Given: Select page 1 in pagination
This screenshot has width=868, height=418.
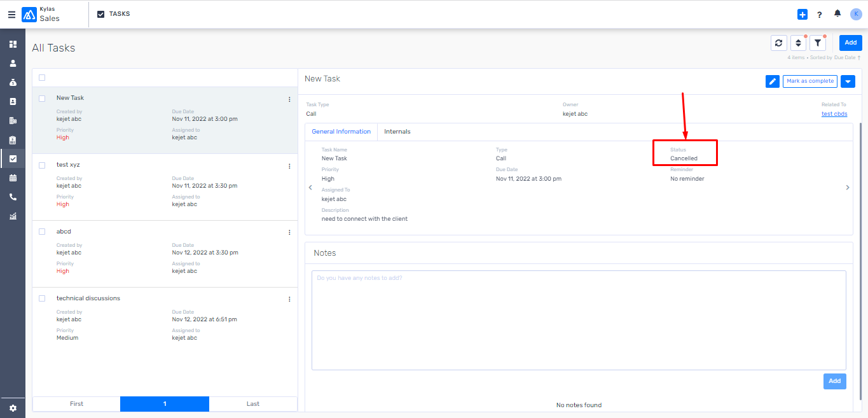Looking at the screenshot, I should click(165, 404).
